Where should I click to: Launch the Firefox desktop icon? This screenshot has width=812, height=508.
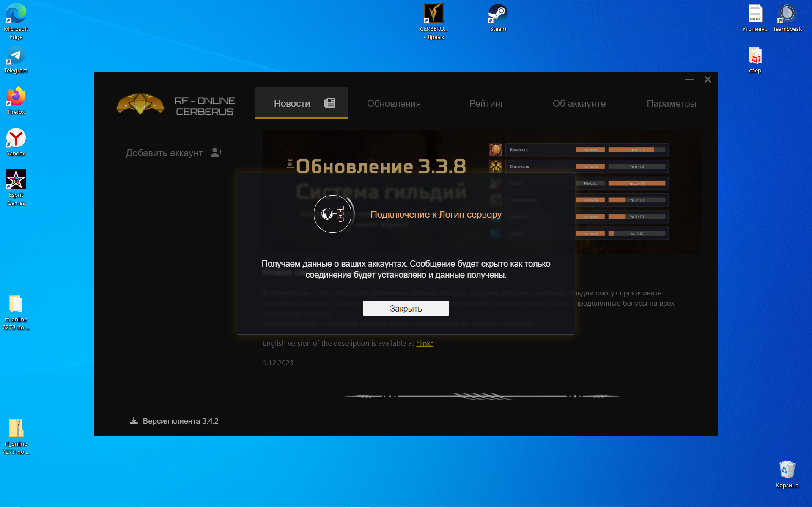[x=16, y=101]
